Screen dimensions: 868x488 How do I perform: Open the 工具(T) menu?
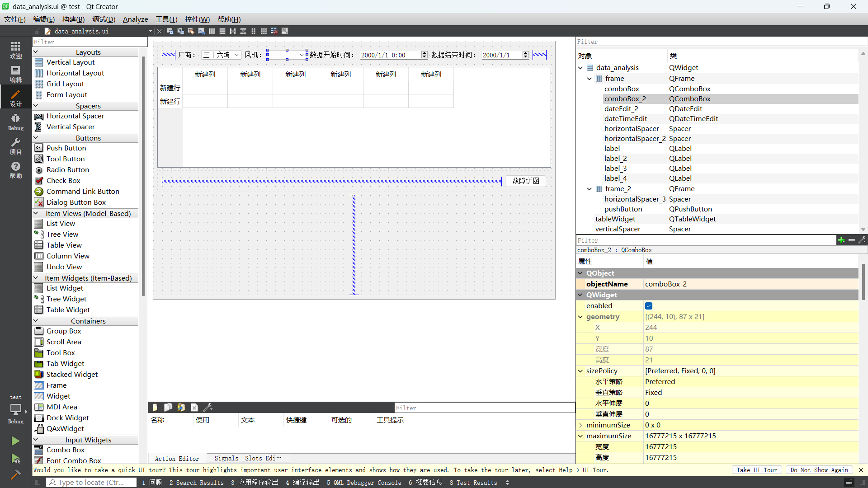166,19
